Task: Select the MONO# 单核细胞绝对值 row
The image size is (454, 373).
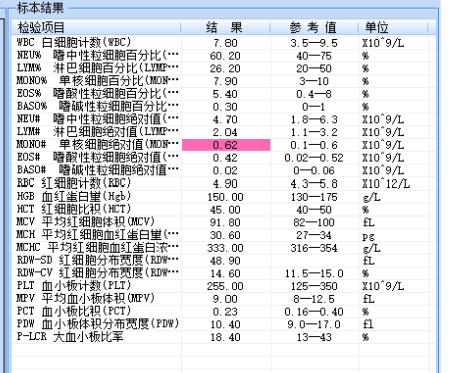Action: coord(224,145)
